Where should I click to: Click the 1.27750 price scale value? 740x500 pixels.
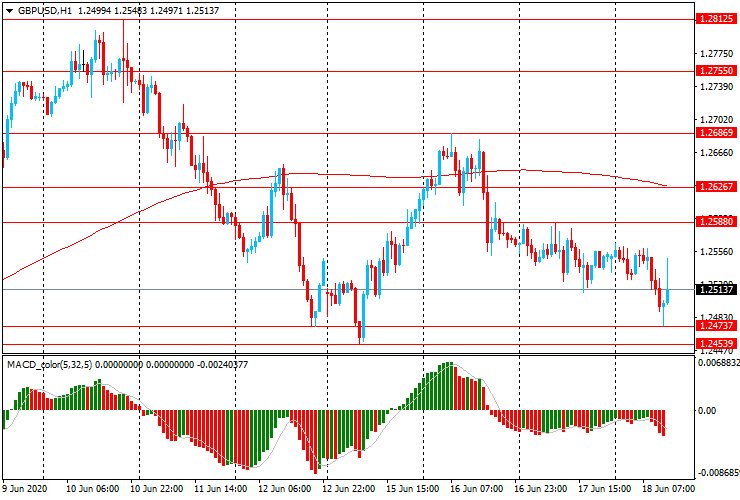[x=716, y=54]
